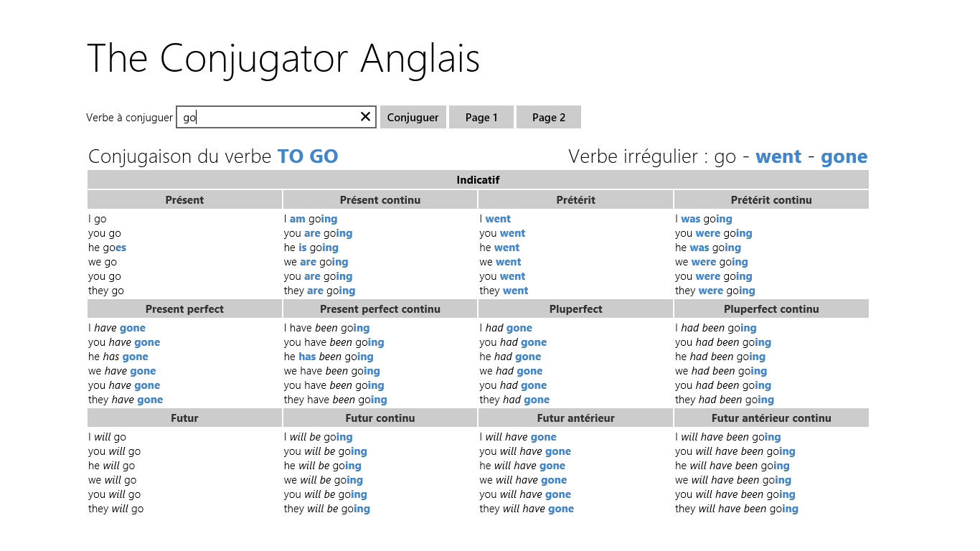Switch to Page 1
The image size is (980, 551).
click(x=481, y=118)
